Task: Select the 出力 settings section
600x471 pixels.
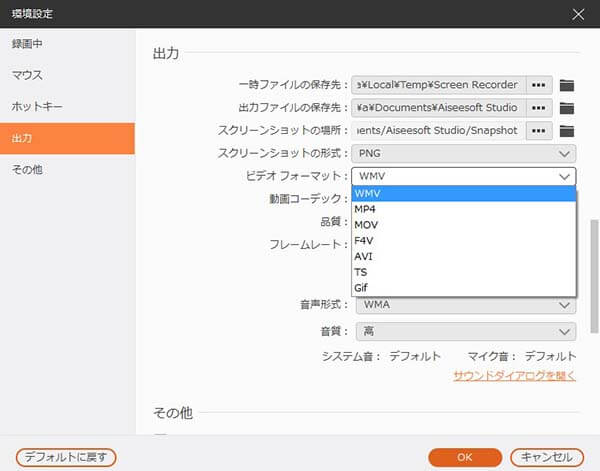Action: point(67,138)
